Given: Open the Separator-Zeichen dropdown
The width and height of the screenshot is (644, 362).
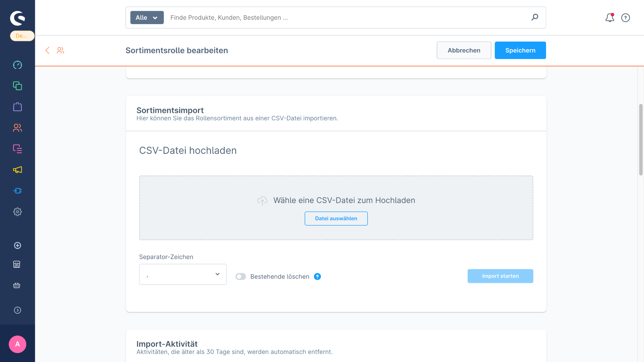Looking at the screenshot, I should (x=183, y=274).
